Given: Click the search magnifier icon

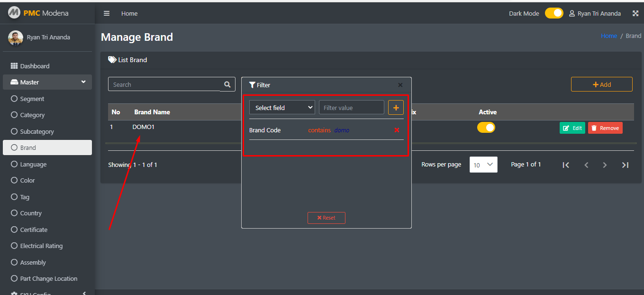Looking at the screenshot, I should click(x=227, y=84).
